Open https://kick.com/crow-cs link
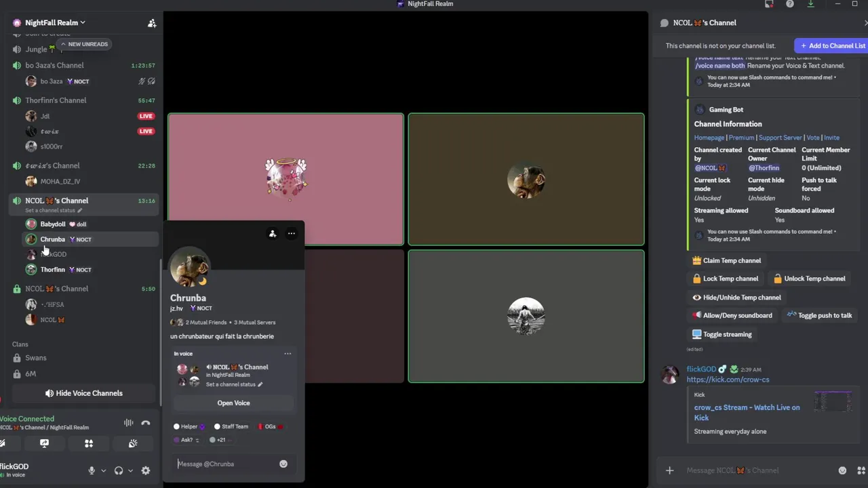Viewport: 868px width, 488px height. point(728,380)
